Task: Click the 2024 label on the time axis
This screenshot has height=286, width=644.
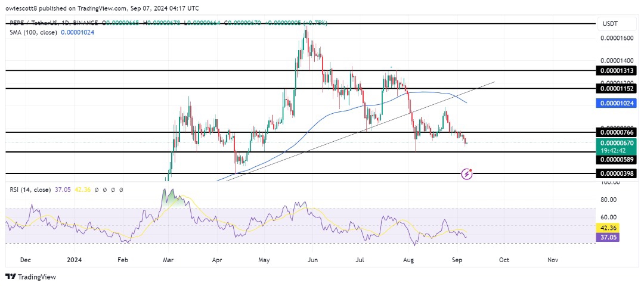Action: coord(74,260)
